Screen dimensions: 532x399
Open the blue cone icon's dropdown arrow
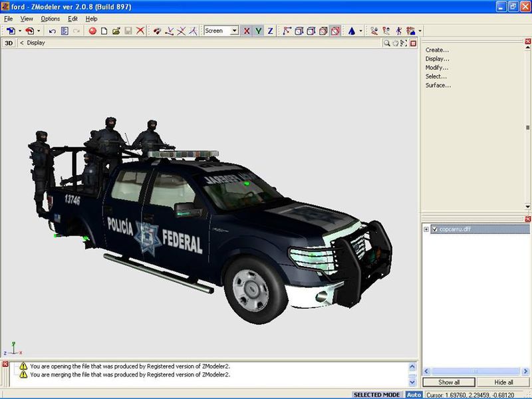tap(360, 31)
